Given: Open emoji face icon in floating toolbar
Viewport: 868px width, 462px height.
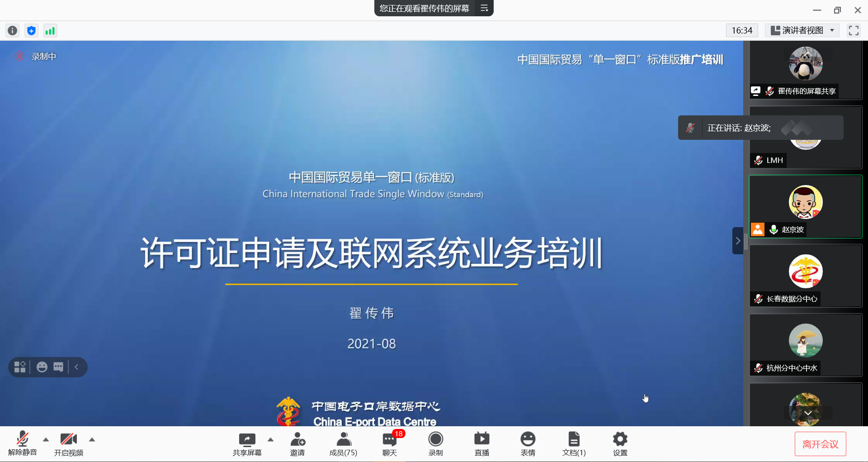Looking at the screenshot, I should pos(42,367).
